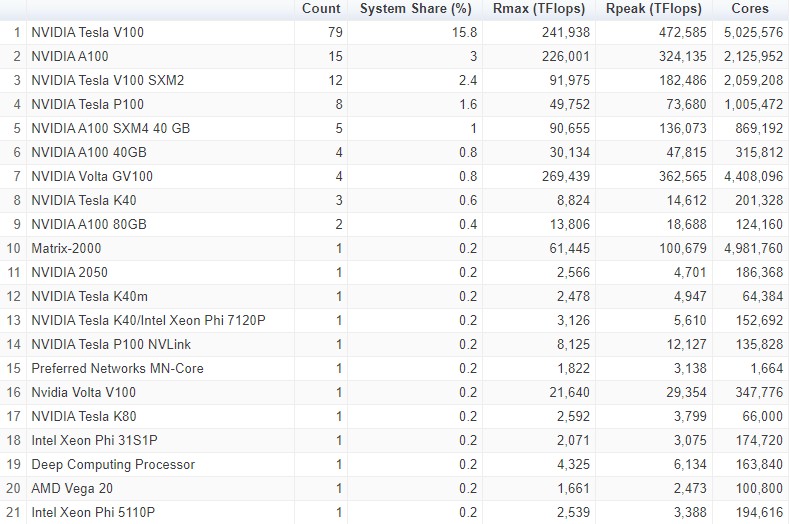The image size is (790, 524).
Task: Select the NVIDIA 2050 entry
Action: (x=70, y=273)
